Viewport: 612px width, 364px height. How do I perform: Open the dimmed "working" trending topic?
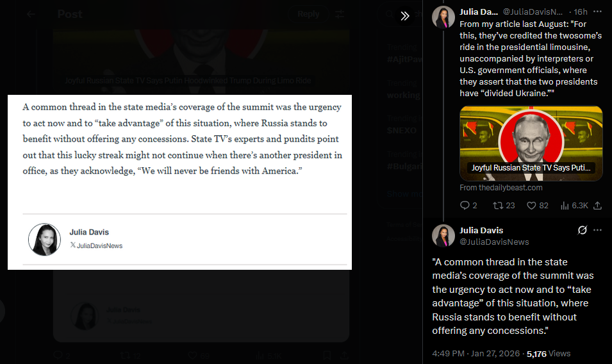pyautogui.click(x=403, y=95)
